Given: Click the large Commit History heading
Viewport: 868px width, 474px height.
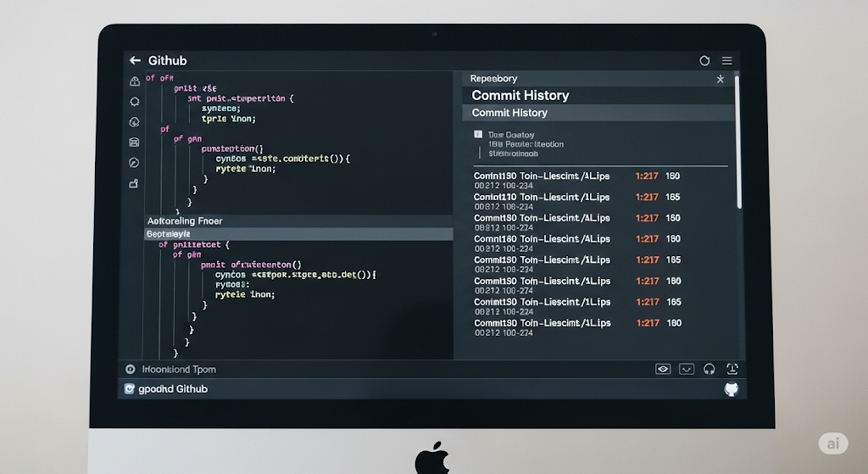Looking at the screenshot, I should [x=520, y=95].
